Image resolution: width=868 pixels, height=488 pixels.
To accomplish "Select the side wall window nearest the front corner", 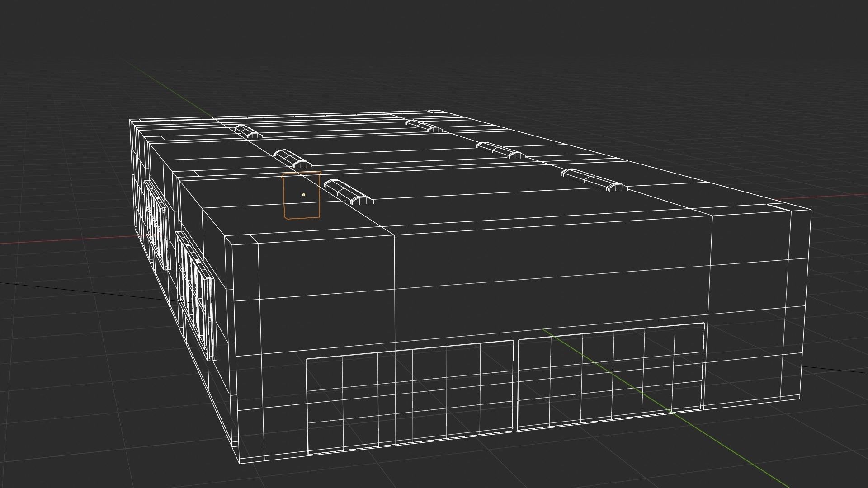I will click(196, 296).
